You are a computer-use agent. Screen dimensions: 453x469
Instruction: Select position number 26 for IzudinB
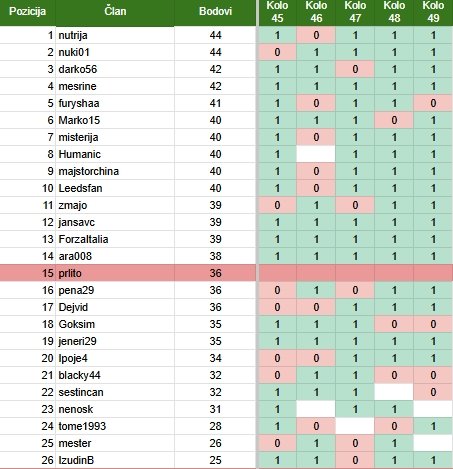pos(47,460)
